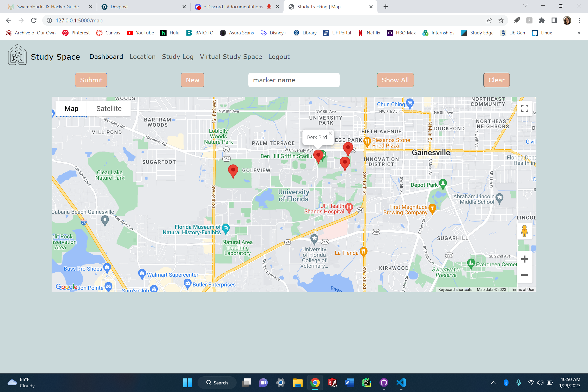Select the Map view type button
The image size is (588, 392).
pos(71,108)
